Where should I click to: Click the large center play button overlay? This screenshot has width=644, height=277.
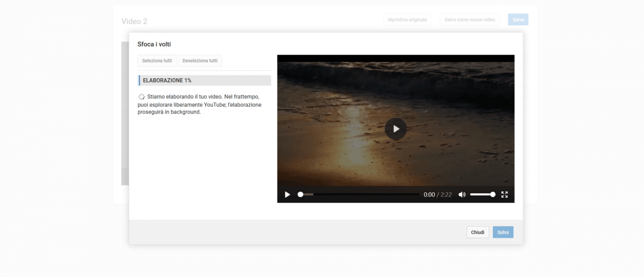click(x=396, y=129)
